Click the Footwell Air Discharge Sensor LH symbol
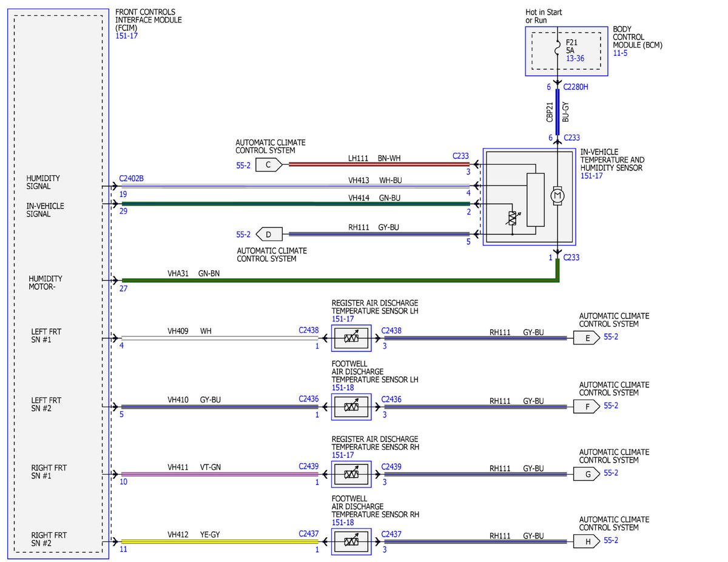The image size is (728, 562). (351, 406)
